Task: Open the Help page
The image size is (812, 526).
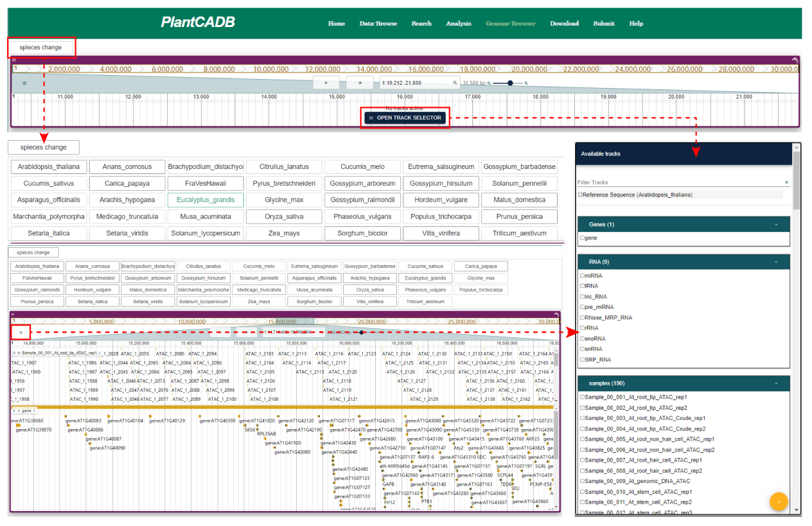Action: click(x=636, y=24)
